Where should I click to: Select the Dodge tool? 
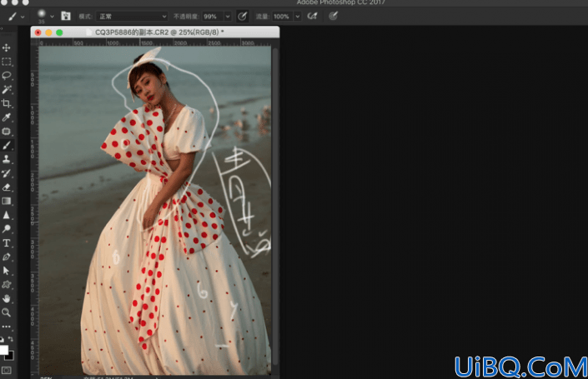pyautogui.click(x=7, y=229)
